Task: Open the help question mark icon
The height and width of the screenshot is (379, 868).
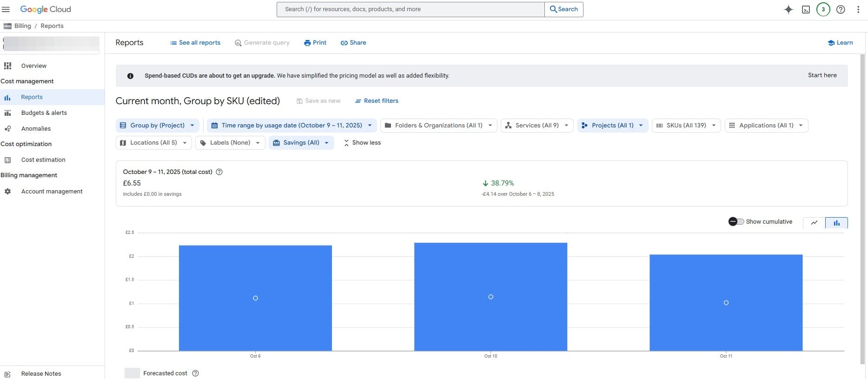Action: coord(841,9)
